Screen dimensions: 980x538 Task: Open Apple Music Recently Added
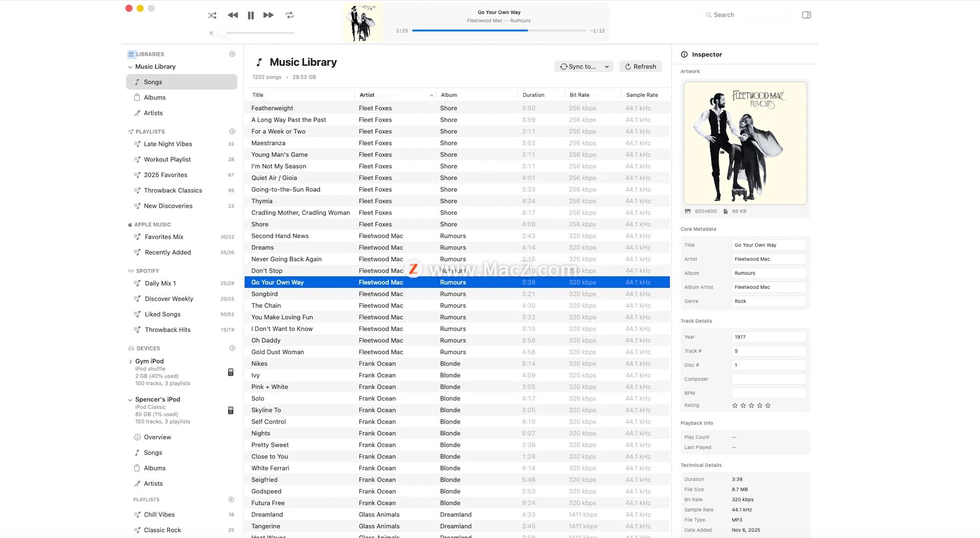pyautogui.click(x=182, y=252)
